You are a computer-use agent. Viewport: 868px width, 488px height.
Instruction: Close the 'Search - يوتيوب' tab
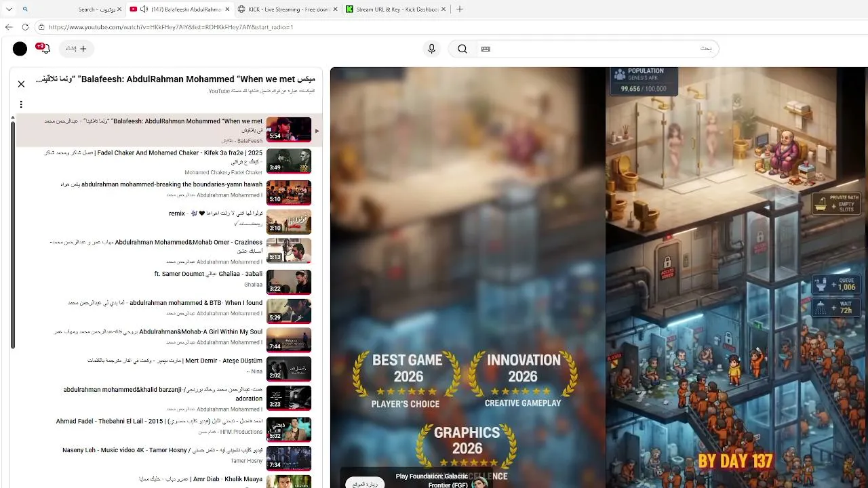(119, 9)
